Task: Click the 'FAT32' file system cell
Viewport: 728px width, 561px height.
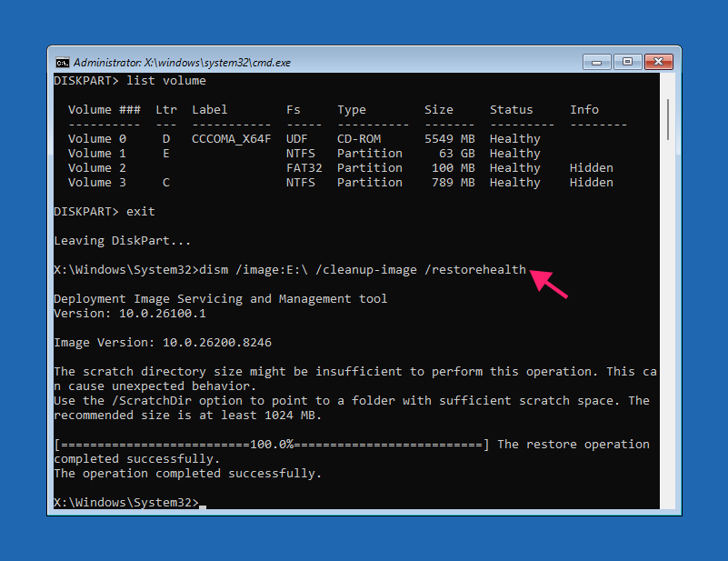Action: click(304, 167)
